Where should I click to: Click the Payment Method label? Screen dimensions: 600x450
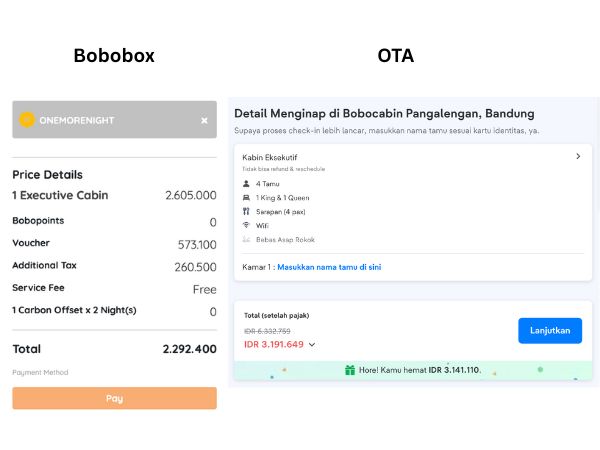[40, 372]
